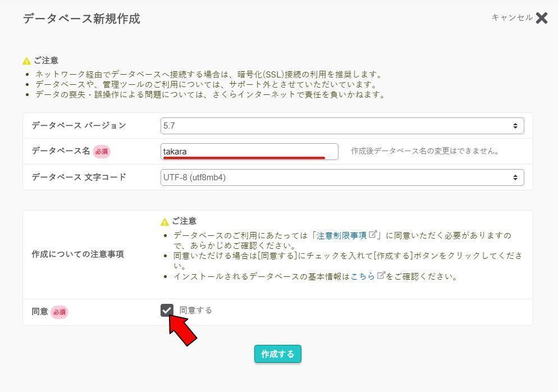
Task: Click the キャンセル X close icon
Action: [x=541, y=17]
